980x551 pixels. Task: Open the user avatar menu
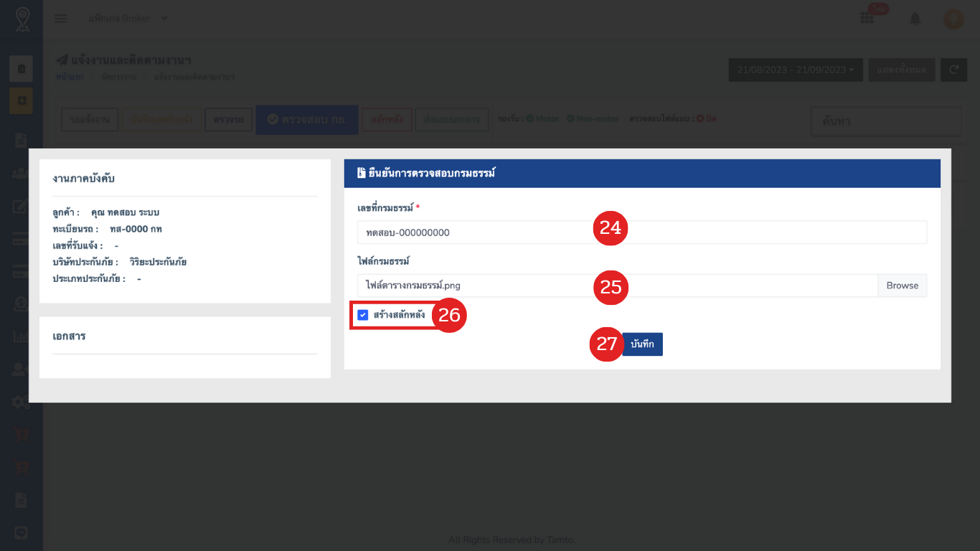(x=953, y=19)
